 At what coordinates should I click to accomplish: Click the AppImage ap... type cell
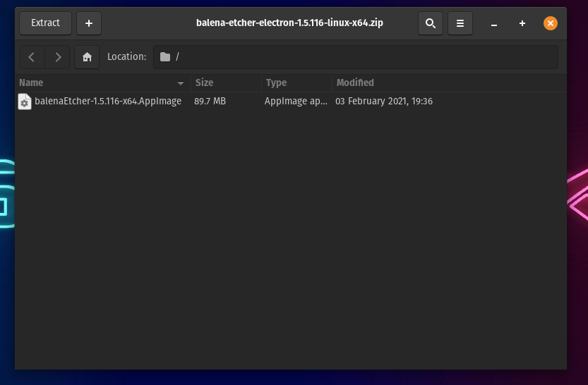click(x=296, y=101)
